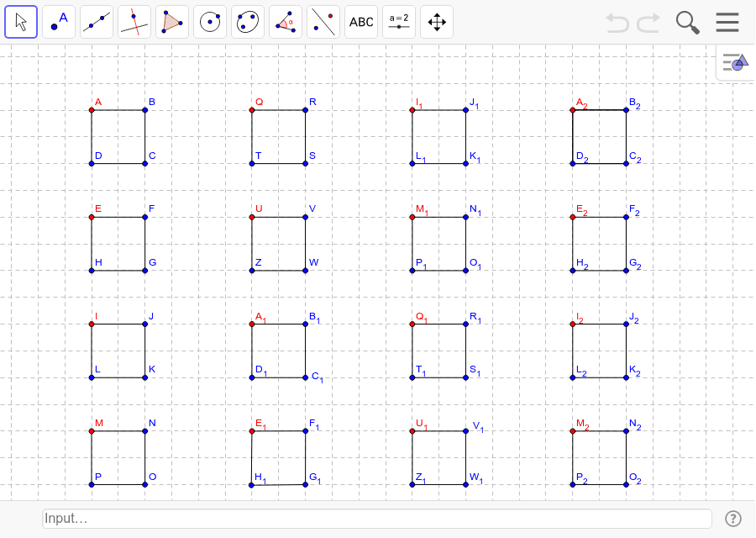Select the Move Graphics View tool
Viewport: 756px width, 538px height.
point(436,21)
